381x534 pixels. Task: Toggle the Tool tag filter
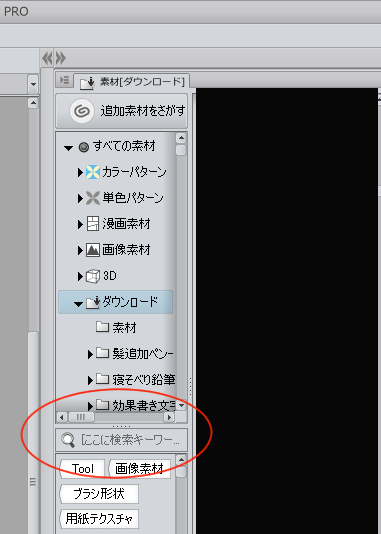82,469
